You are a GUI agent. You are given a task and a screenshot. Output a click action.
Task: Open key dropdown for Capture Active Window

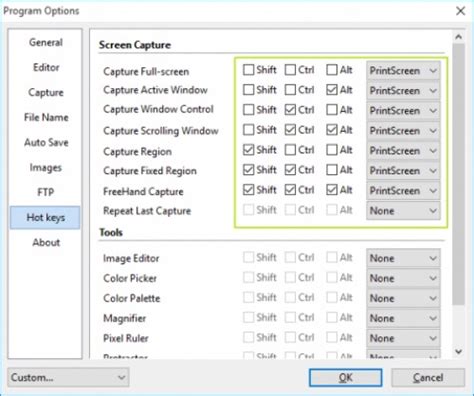pos(403,91)
